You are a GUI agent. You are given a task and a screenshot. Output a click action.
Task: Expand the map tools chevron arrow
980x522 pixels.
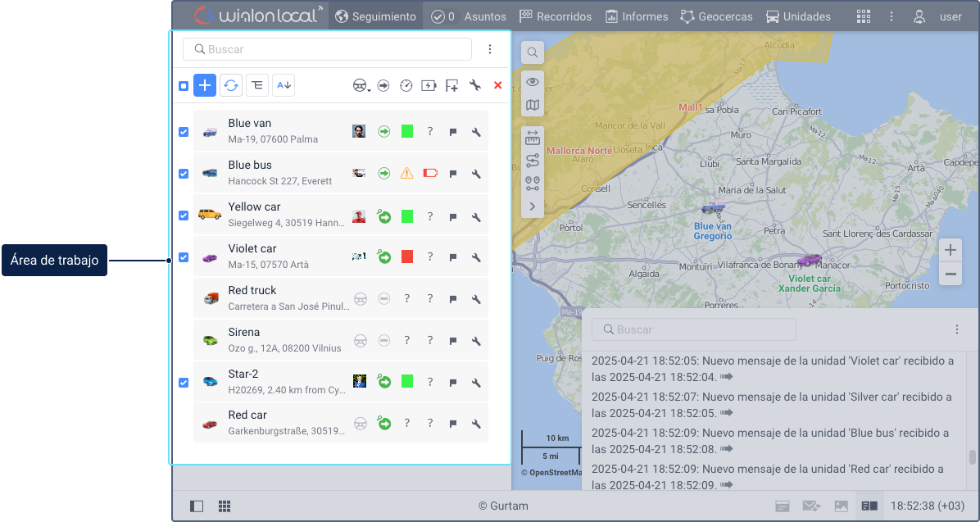pyautogui.click(x=533, y=207)
